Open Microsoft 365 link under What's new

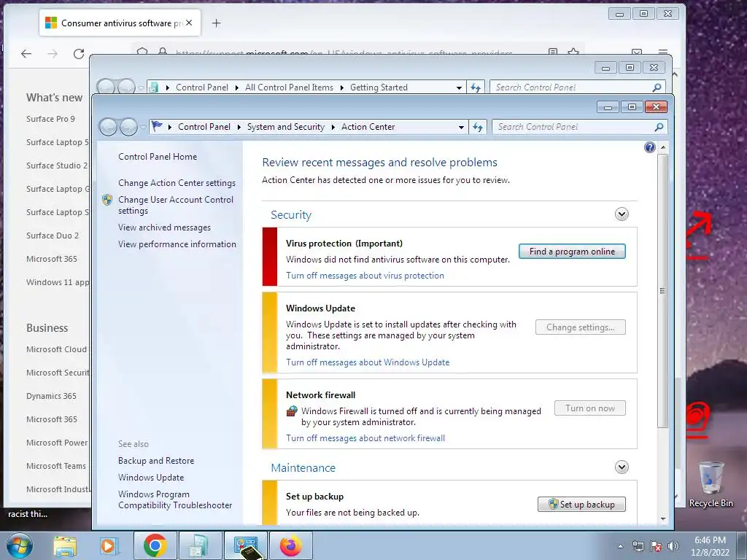click(52, 259)
